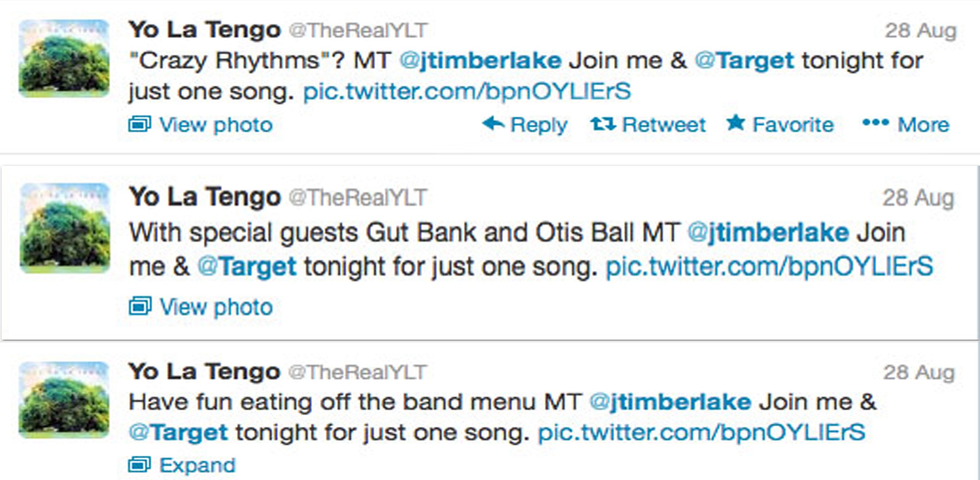
Task: Open pic.twitter.com link in Gut Bank tweet
Action: (769, 267)
